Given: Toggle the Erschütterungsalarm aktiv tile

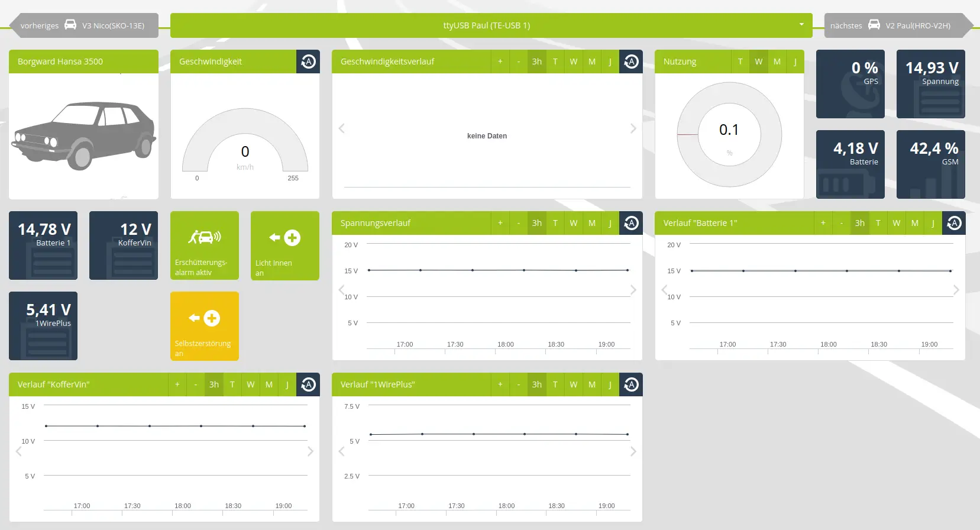Looking at the screenshot, I should pos(205,245).
